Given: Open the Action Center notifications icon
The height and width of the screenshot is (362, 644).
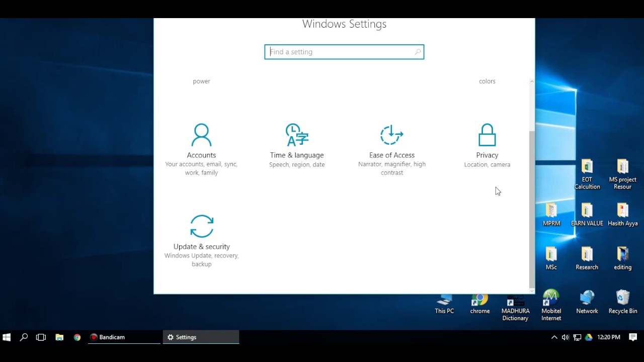Looking at the screenshot, I should click(x=633, y=337).
